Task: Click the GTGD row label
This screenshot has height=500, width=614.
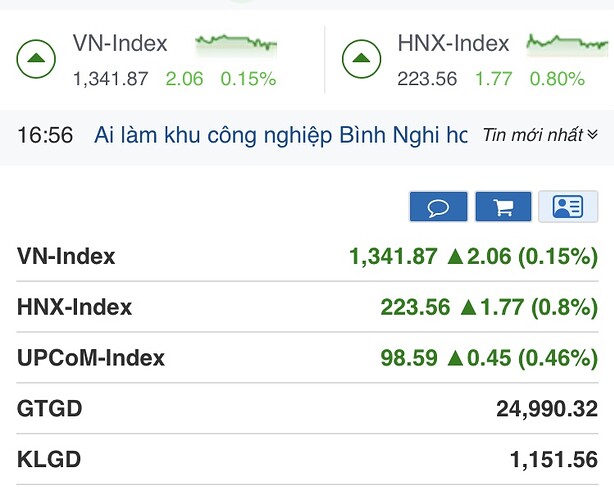Action: [50, 409]
